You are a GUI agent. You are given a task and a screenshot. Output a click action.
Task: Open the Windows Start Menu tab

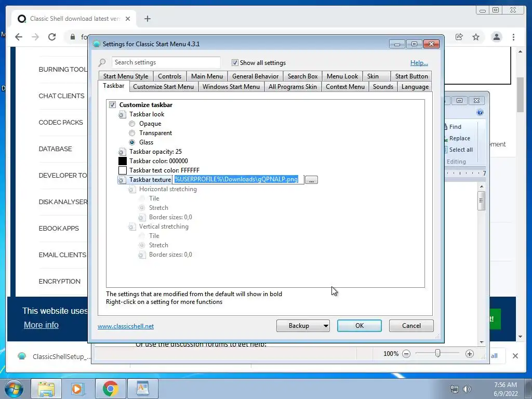click(231, 87)
